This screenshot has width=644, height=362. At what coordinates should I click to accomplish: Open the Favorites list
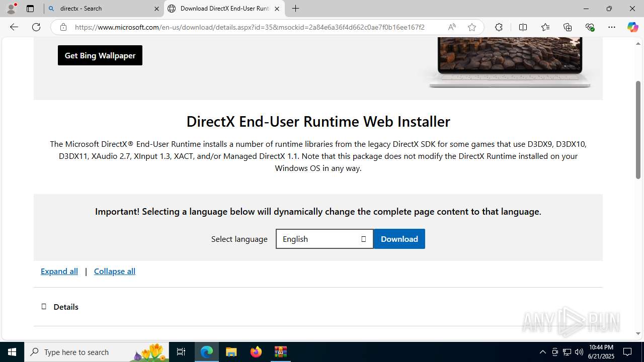545,27
